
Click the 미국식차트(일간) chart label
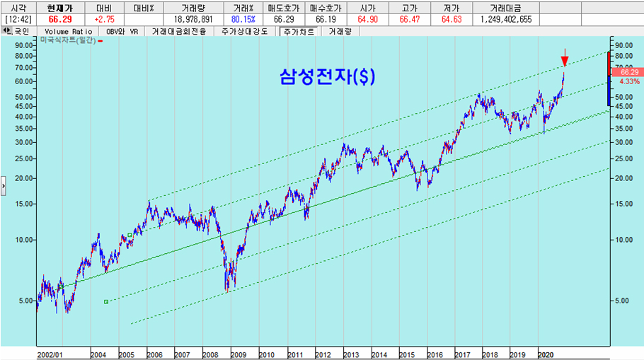(68, 40)
